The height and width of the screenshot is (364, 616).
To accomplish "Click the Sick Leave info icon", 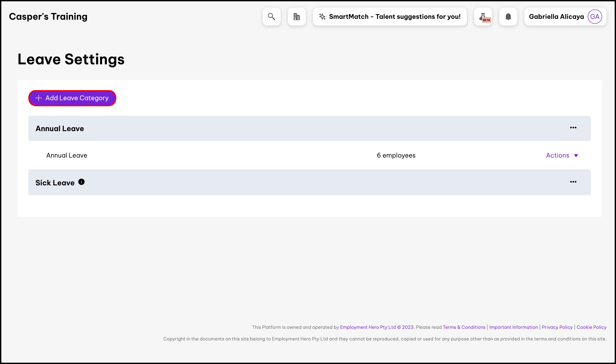I will pyautogui.click(x=81, y=182).
